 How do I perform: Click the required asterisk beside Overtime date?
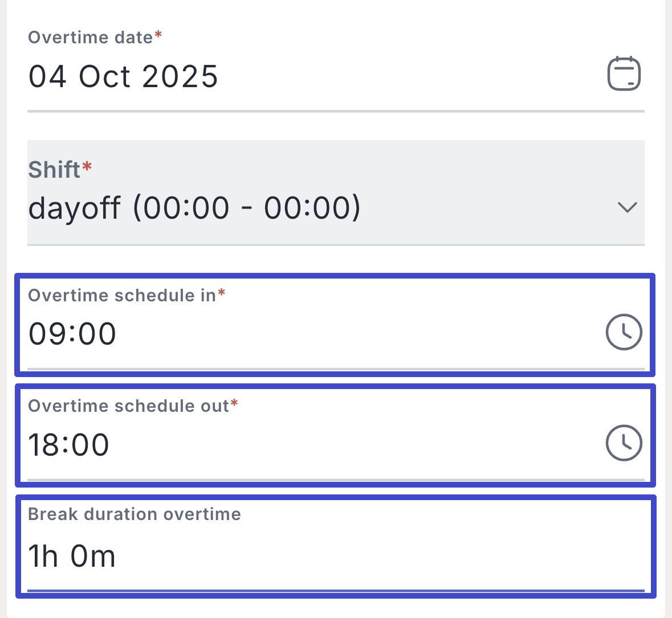(158, 35)
